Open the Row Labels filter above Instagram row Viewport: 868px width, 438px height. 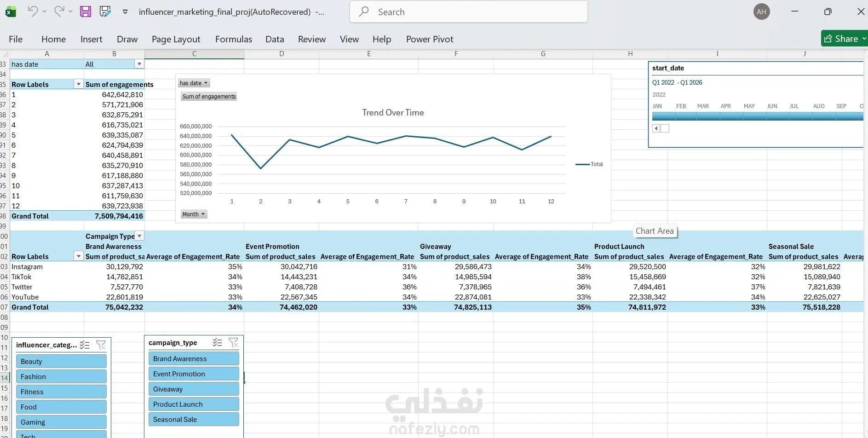click(x=79, y=256)
